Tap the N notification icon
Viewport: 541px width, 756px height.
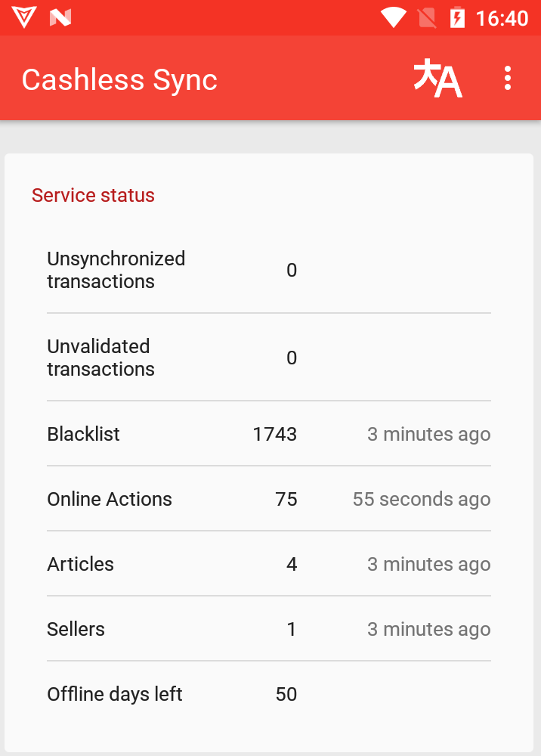(60, 18)
